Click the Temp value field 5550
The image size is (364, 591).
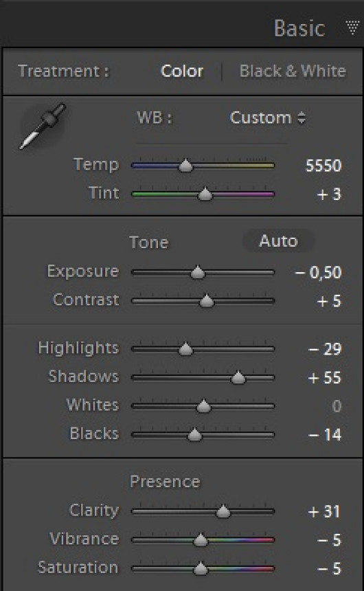point(323,166)
